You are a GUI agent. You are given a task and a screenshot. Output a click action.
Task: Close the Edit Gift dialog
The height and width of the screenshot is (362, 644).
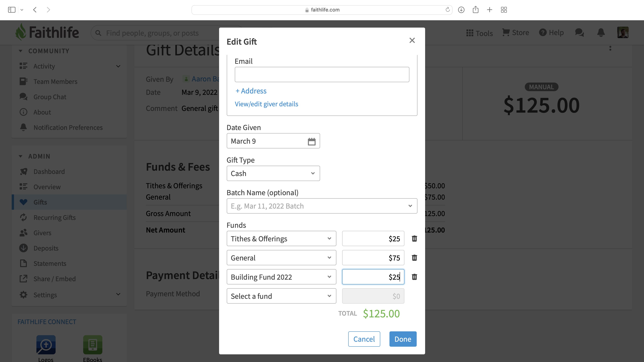412,40
